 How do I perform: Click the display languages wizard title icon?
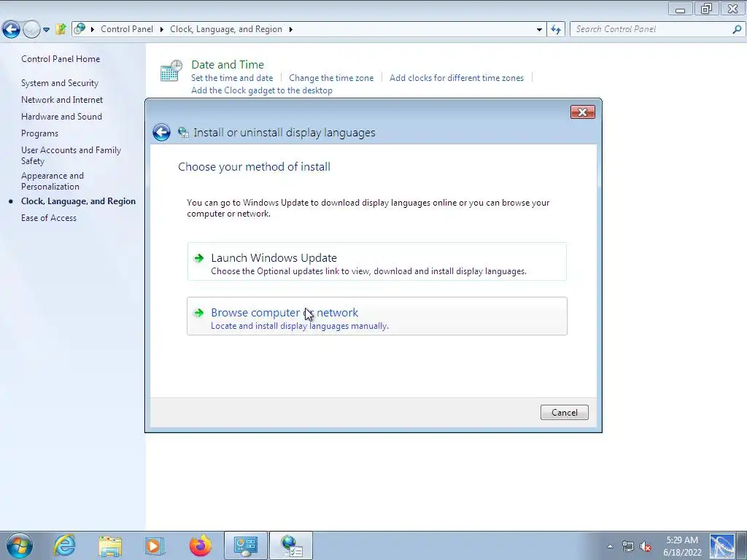(x=183, y=133)
